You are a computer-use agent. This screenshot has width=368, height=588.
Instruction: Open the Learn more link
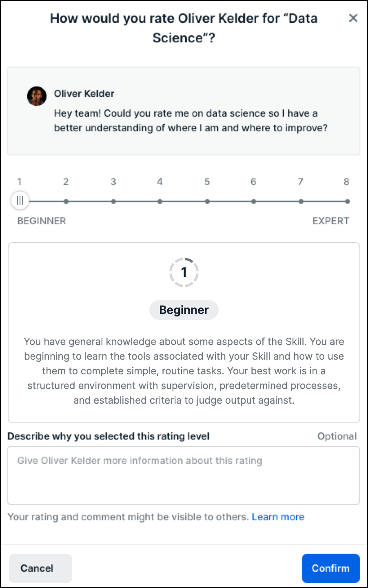[x=278, y=517]
